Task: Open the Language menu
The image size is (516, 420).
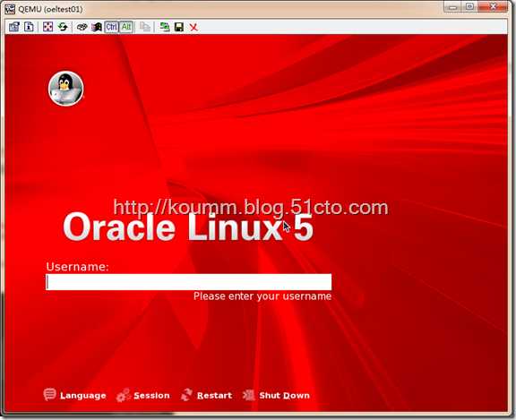Action: [75, 395]
